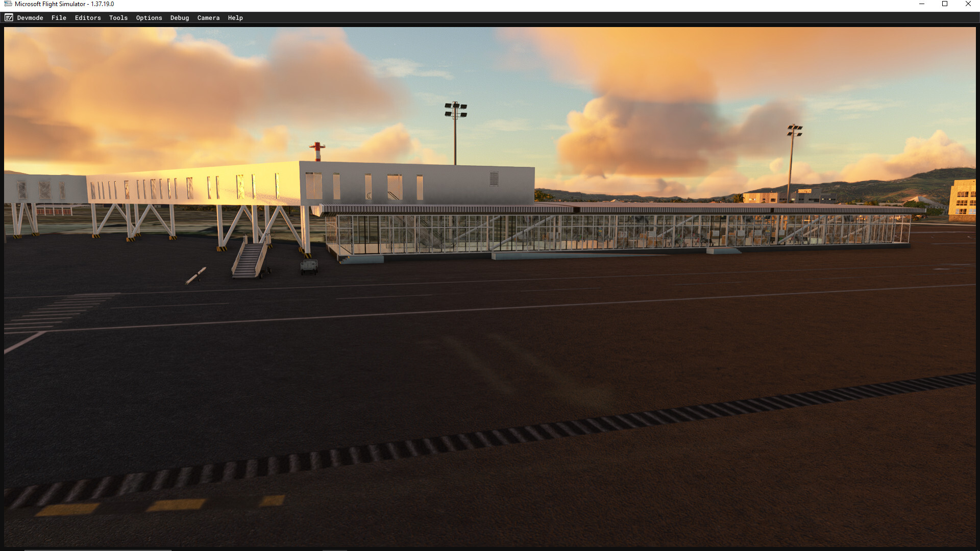Close the Microsoft Flight Simulator window
Screen dimensions: 980x551
(968, 4)
